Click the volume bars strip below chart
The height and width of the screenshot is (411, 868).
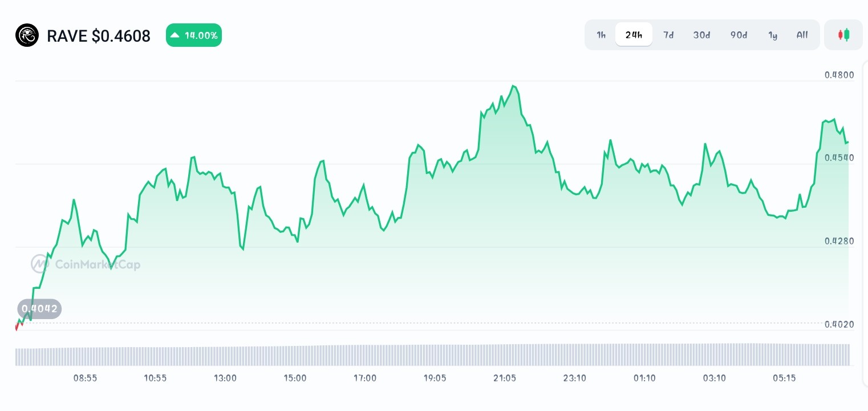(x=432, y=354)
